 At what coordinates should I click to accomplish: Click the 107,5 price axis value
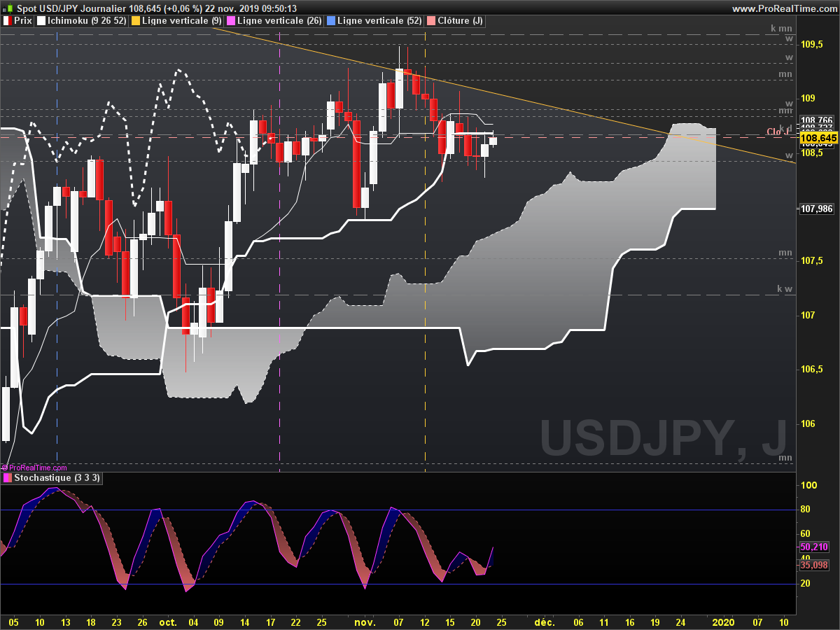click(812, 261)
